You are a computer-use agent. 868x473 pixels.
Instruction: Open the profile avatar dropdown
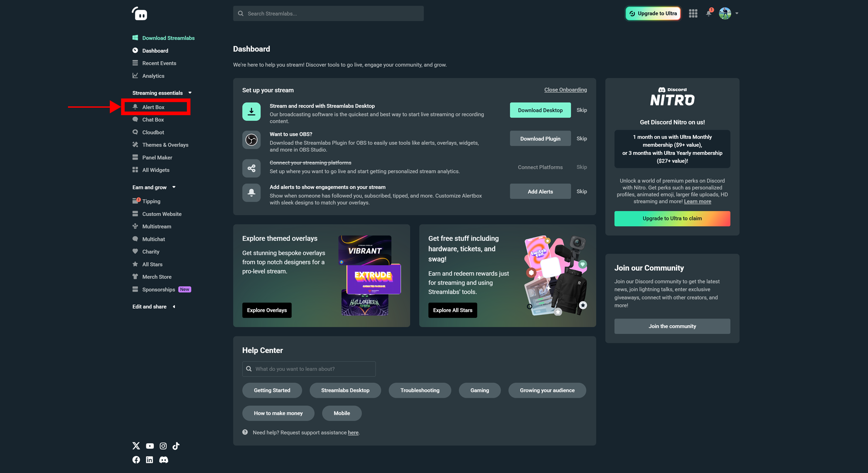coord(728,14)
